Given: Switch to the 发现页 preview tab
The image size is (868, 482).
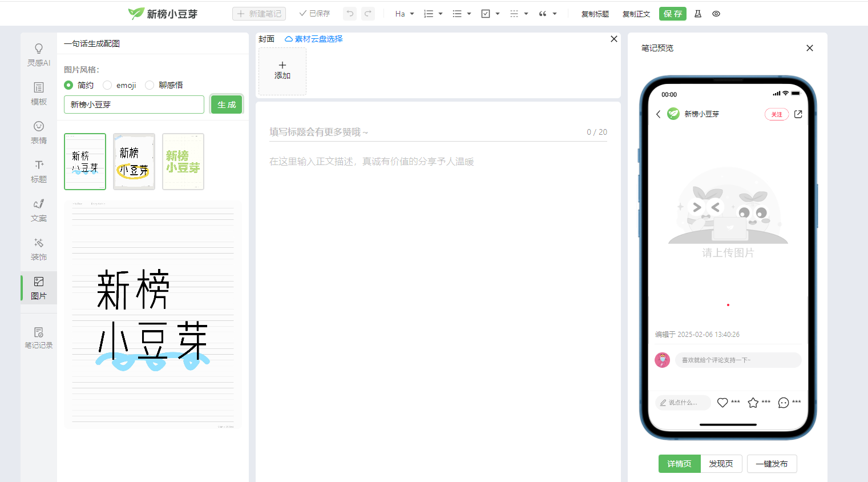Looking at the screenshot, I should click(721, 464).
